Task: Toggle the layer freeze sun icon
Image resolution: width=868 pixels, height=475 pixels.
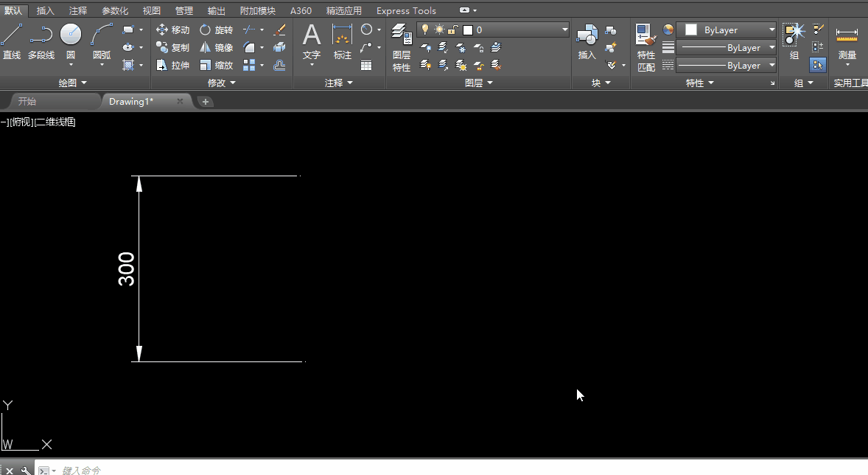Action: tap(439, 30)
